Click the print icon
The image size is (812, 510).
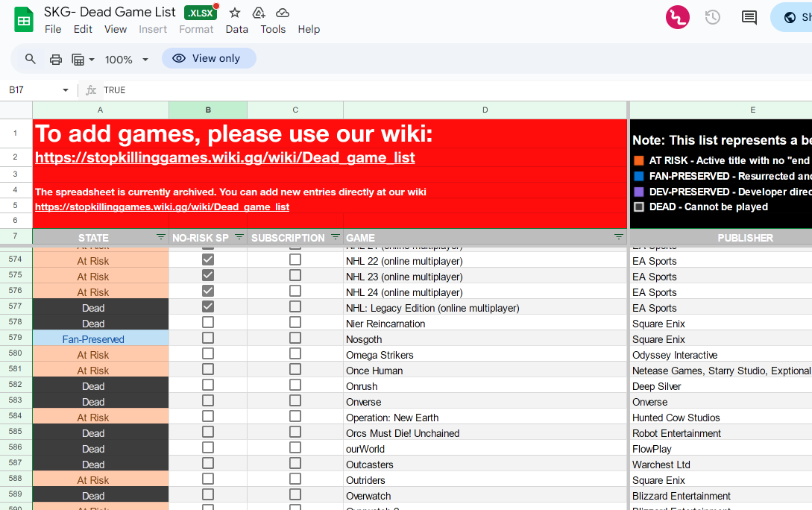click(56, 60)
